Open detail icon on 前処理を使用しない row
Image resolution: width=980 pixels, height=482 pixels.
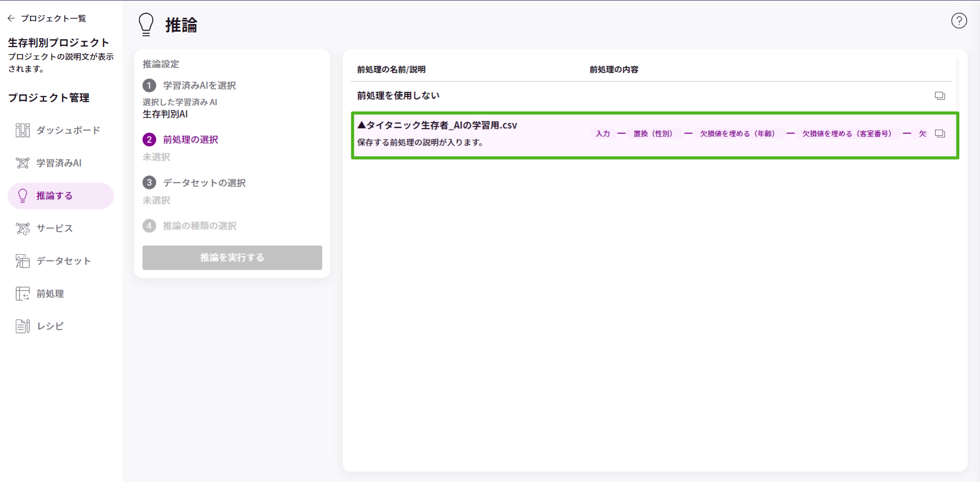click(940, 96)
